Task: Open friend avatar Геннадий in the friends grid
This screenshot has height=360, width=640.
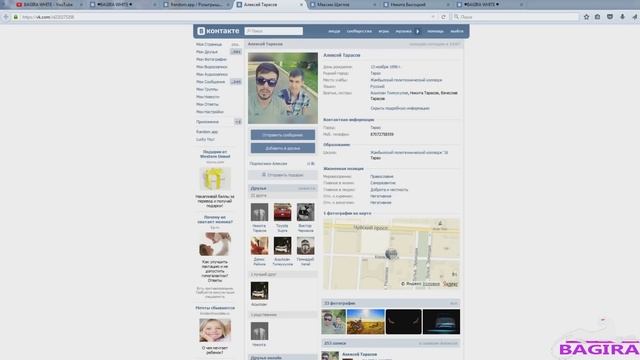Action: coord(306,246)
